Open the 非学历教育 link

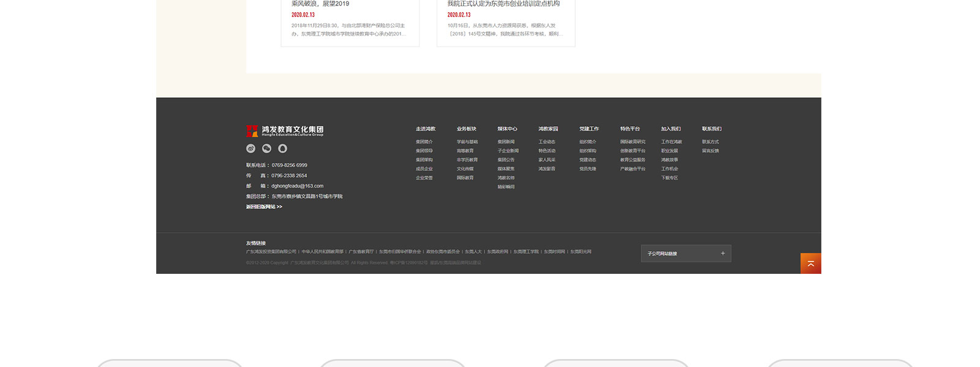tap(467, 160)
